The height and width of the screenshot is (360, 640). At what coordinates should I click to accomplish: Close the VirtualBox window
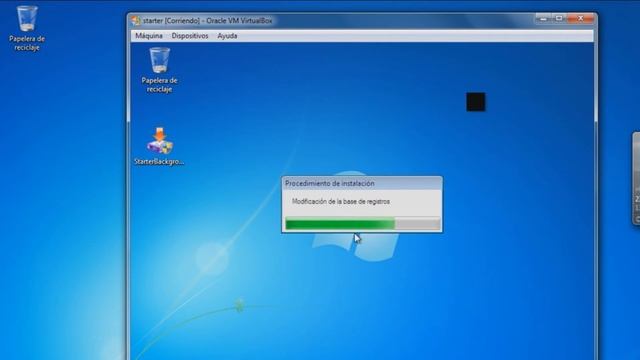coord(580,18)
